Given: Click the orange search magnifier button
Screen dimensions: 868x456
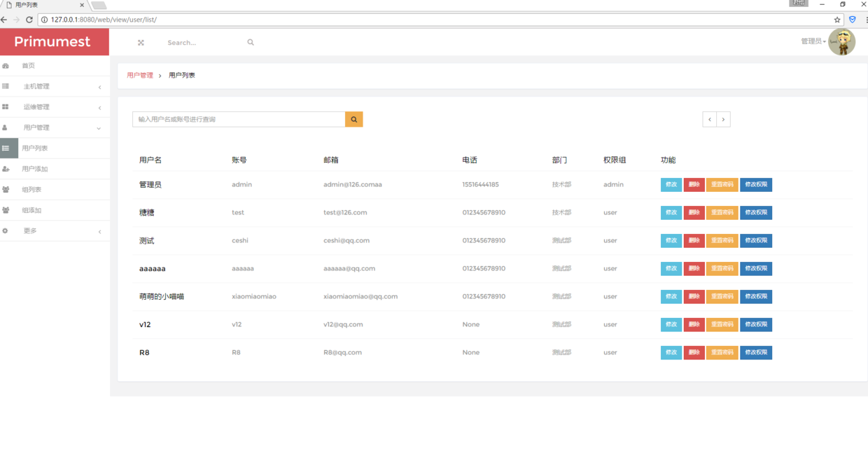Looking at the screenshot, I should coord(353,120).
